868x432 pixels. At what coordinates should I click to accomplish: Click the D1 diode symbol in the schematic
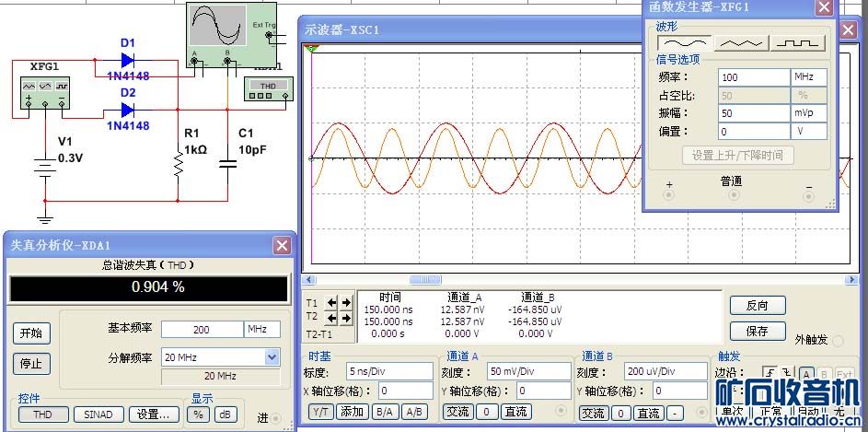[128, 60]
